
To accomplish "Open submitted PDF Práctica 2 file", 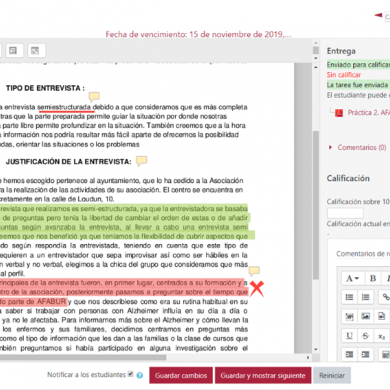I will [368, 113].
